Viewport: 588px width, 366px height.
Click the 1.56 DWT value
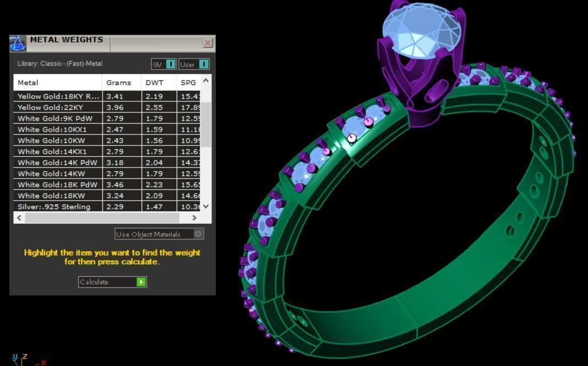[x=154, y=141]
